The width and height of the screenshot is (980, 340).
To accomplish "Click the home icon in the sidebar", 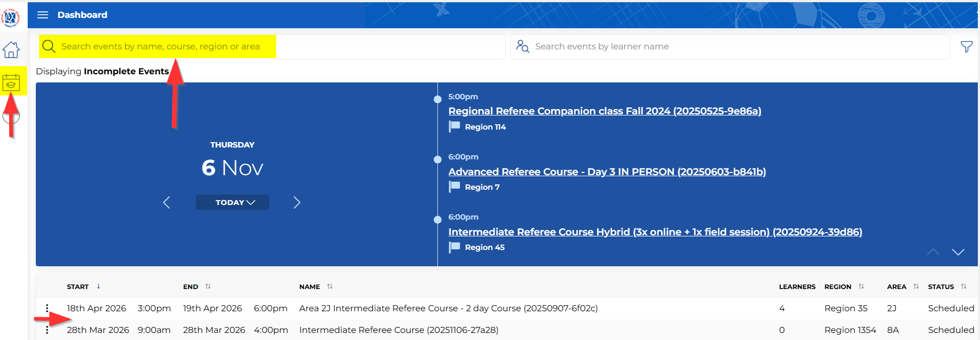I will tap(11, 50).
